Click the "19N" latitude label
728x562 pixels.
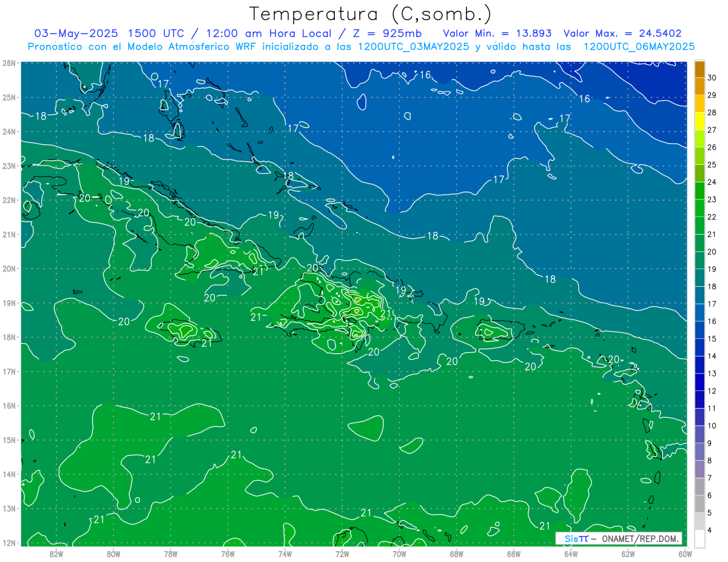click(8, 303)
